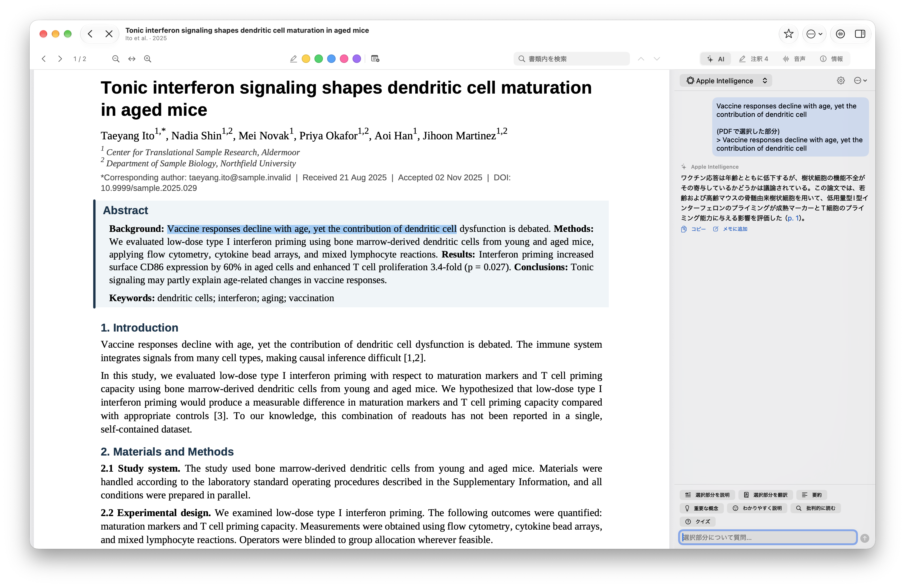Close the document with the X icon
Image resolution: width=905 pixels, height=588 pixels.
click(x=109, y=34)
